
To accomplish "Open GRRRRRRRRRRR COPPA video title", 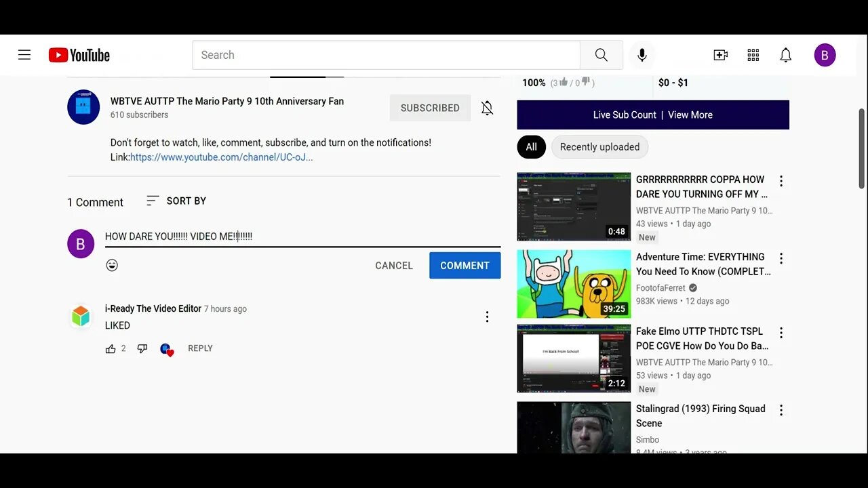I will coord(702,187).
